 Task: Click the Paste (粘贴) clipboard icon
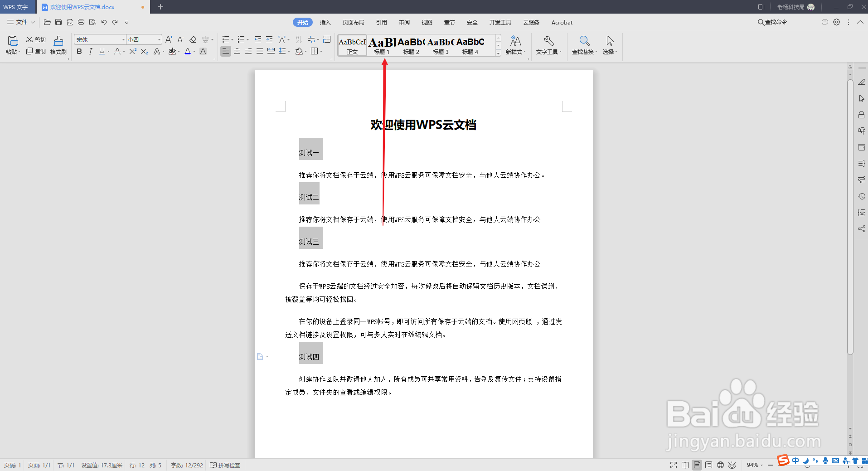[x=13, y=41]
